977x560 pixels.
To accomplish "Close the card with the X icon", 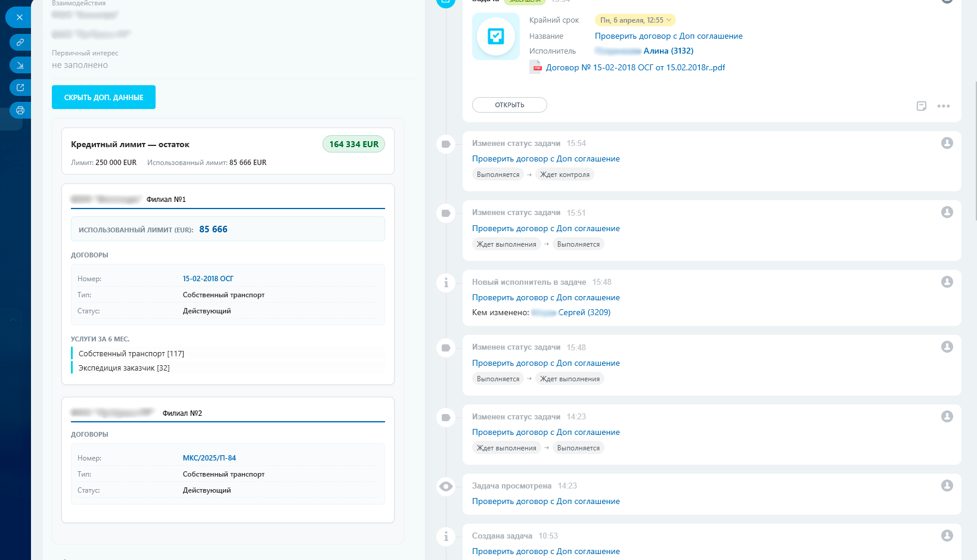I will pyautogui.click(x=20, y=17).
